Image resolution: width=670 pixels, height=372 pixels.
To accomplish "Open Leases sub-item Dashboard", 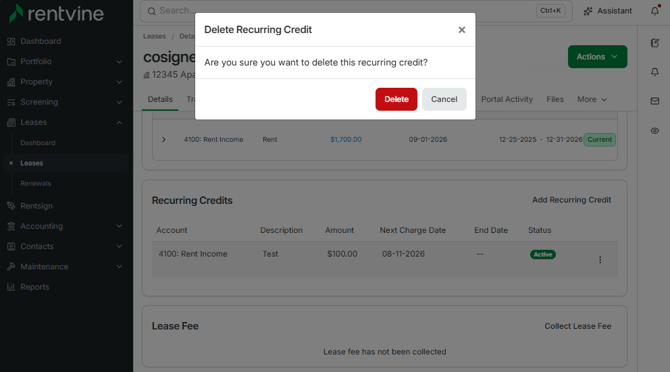I will pyautogui.click(x=38, y=143).
